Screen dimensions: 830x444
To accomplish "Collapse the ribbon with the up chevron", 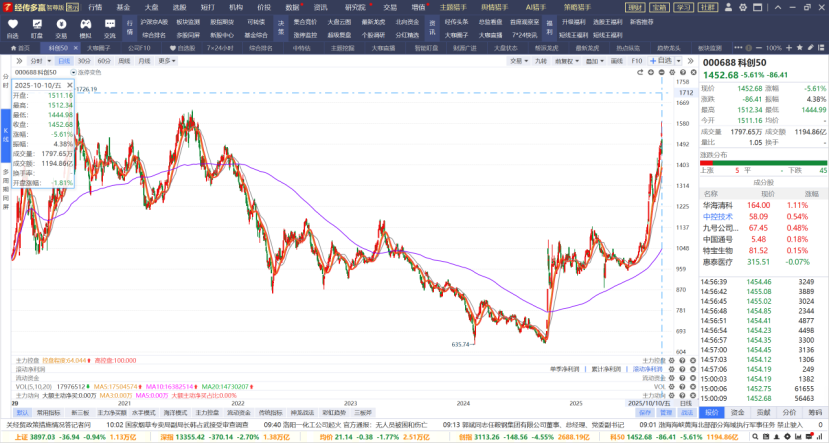I will (x=778, y=7).
